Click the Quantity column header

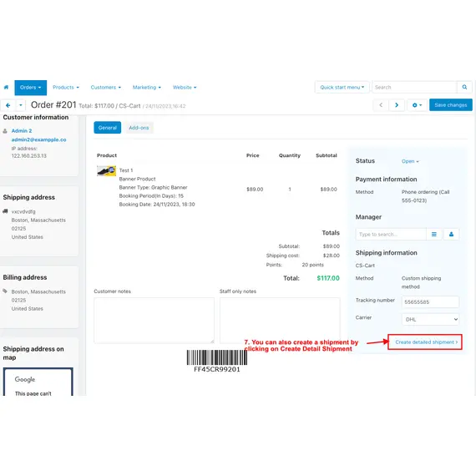pyautogui.click(x=290, y=155)
